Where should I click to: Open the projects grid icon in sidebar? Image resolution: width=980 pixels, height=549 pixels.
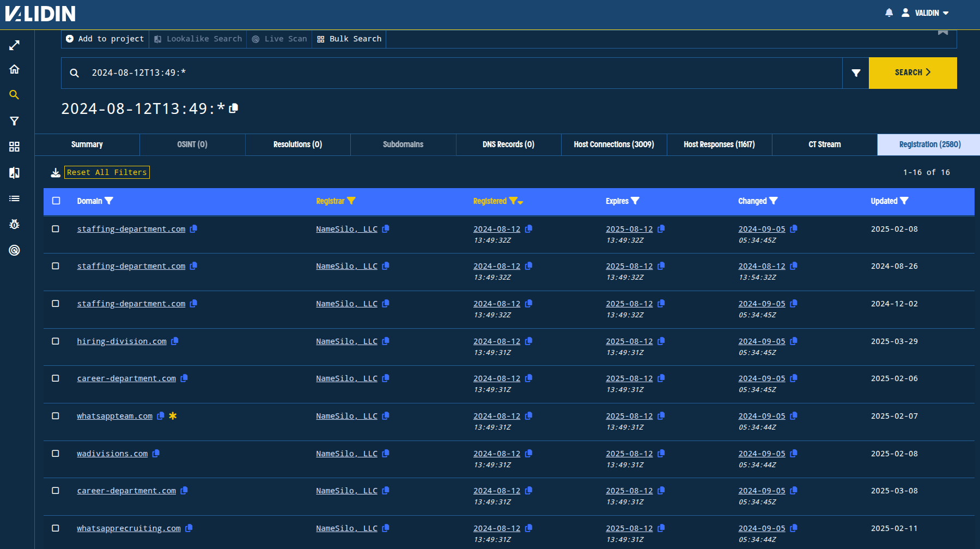(x=15, y=147)
